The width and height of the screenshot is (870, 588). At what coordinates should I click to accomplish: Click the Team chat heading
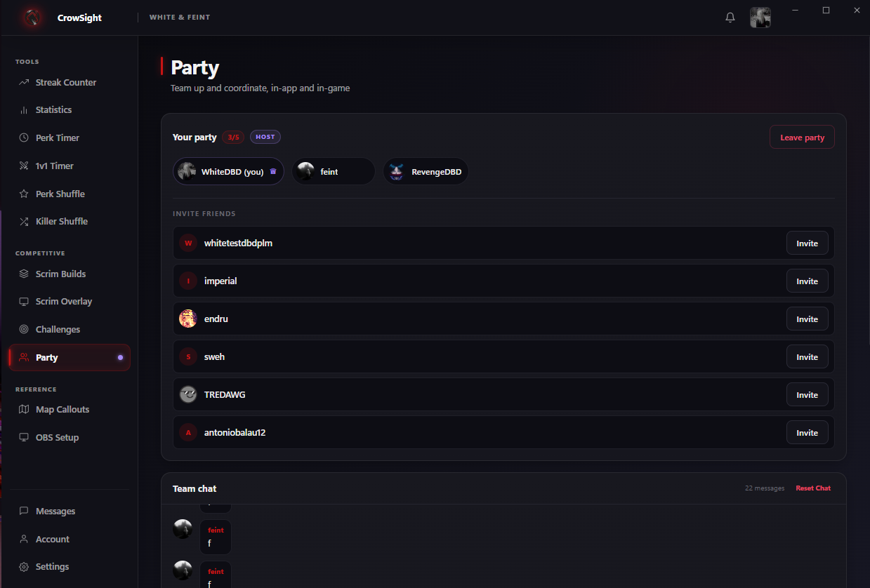(x=195, y=488)
